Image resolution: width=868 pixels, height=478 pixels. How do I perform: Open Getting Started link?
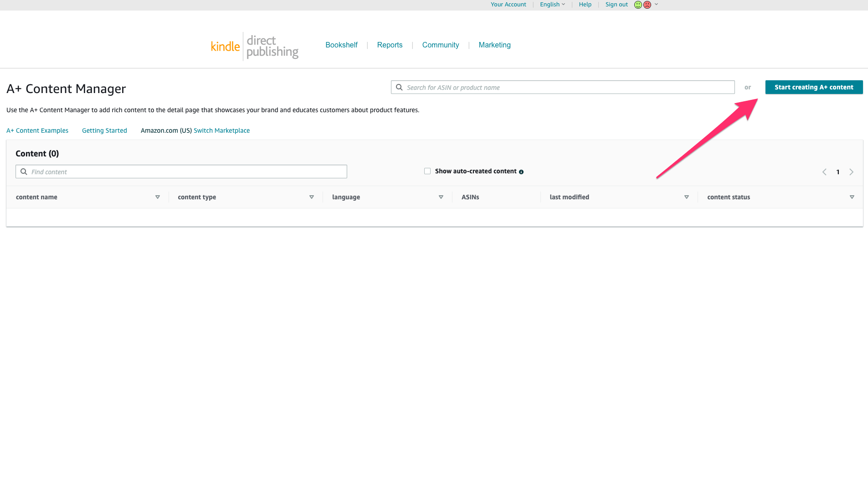coord(104,130)
